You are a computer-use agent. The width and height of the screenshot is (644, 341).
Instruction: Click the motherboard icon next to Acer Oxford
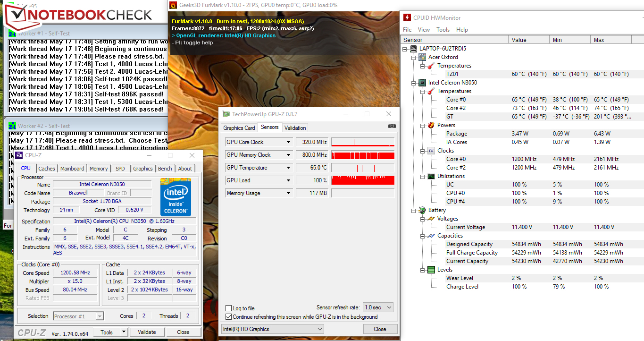[422, 57]
